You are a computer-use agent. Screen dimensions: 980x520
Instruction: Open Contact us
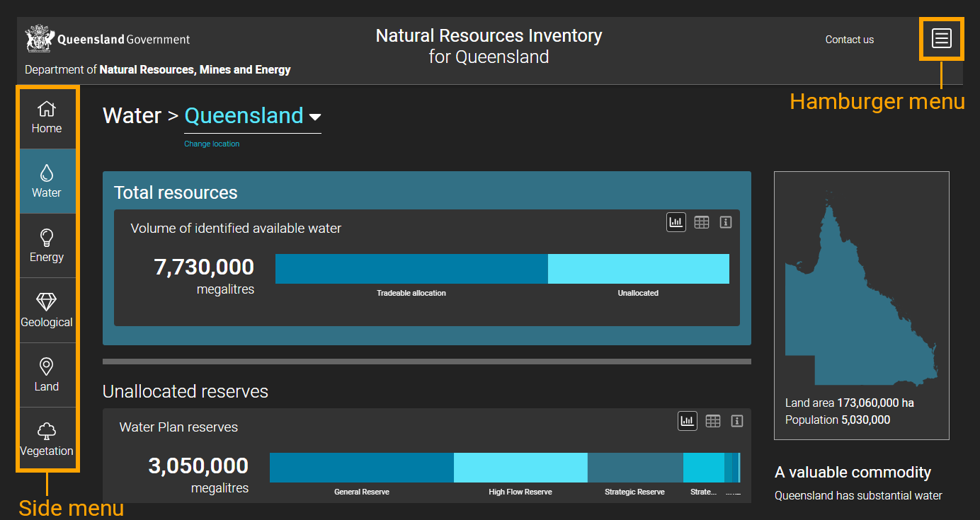click(849, 40)
